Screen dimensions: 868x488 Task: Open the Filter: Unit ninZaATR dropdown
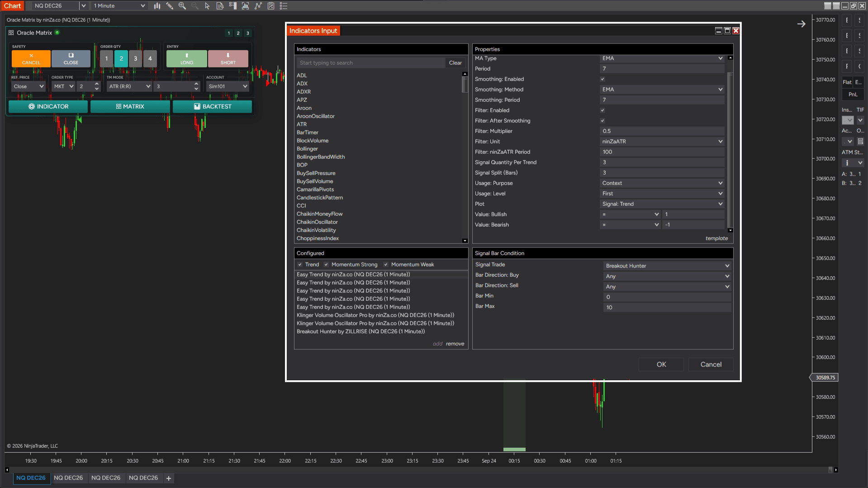pos(662,142)
